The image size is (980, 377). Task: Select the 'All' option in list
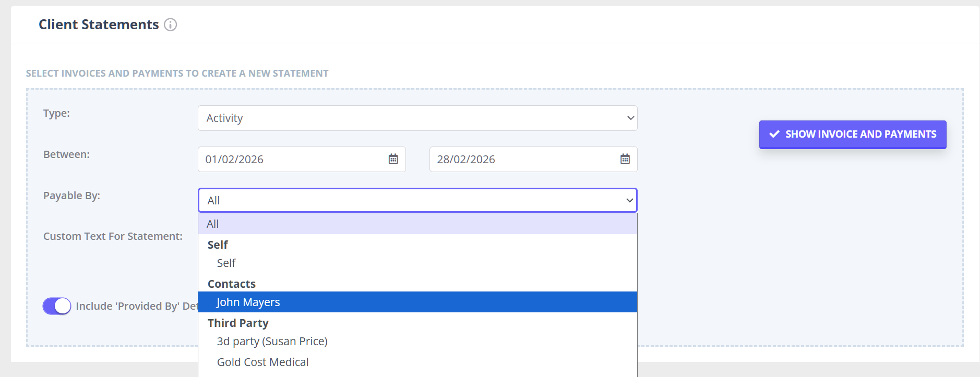click(213, 224)
